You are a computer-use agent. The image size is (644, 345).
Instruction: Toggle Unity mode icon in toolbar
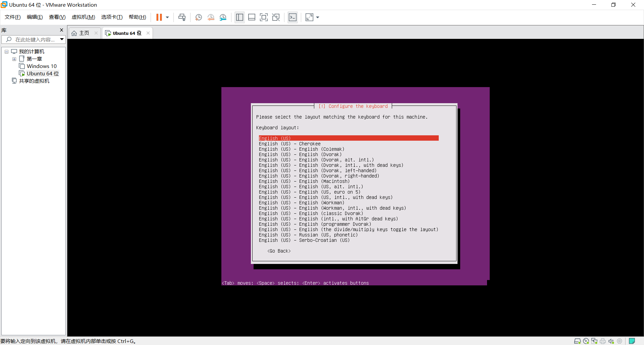[276, 17]
